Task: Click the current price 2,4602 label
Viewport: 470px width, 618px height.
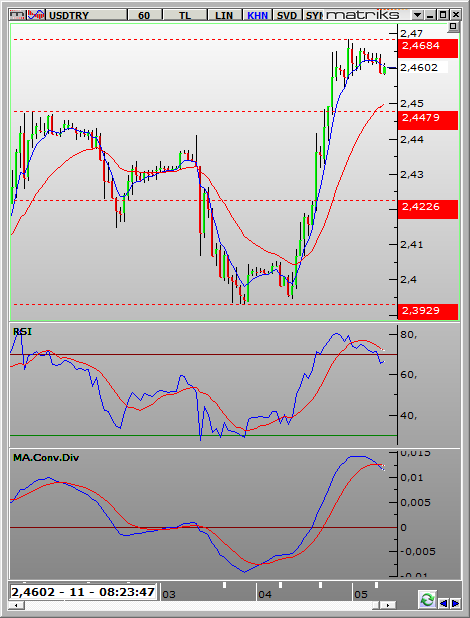Action: click(423, 67)
